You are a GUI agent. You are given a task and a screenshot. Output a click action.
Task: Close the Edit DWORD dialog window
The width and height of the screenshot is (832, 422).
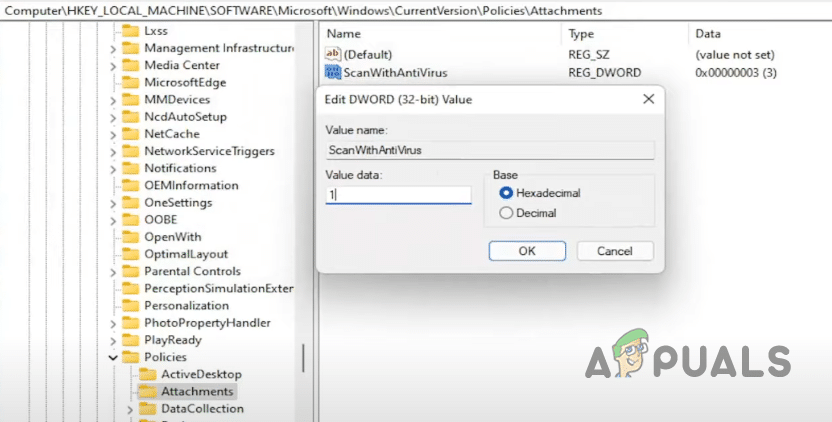tap(649, 99)
